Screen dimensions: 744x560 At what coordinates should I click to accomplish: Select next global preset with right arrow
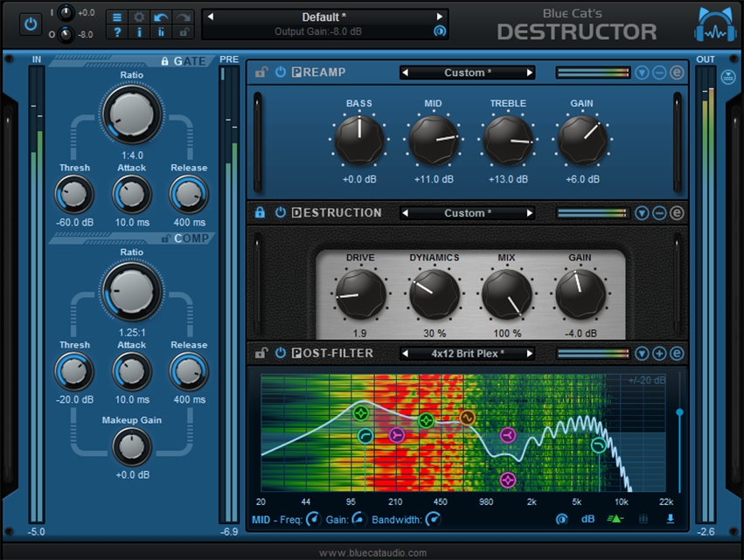tap(439, 17)
